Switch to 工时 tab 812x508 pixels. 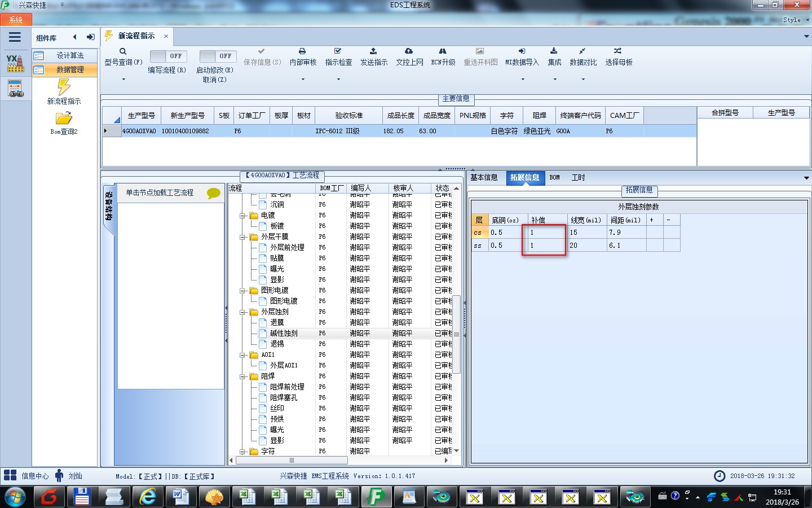point(578,177)
